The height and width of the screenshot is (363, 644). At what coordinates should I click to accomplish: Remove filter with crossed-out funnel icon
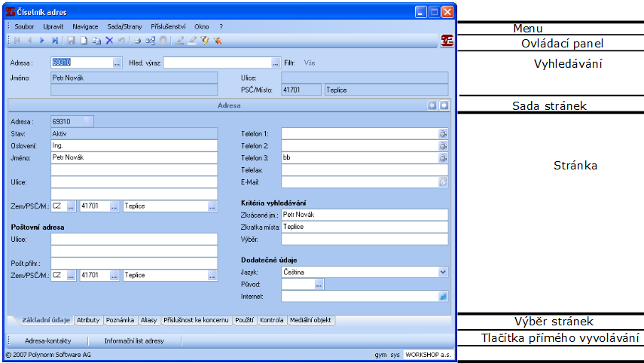pyautogui.click(x=218, y=41)
